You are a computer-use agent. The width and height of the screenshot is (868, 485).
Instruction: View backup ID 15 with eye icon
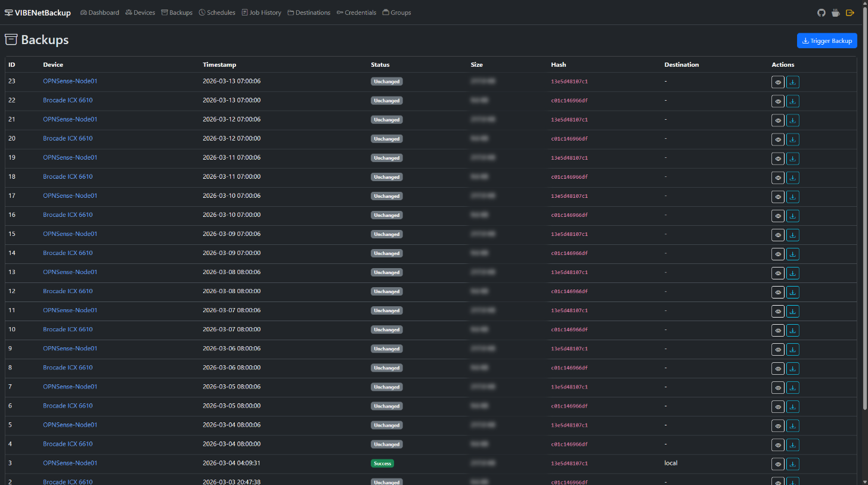click(778, 235)
